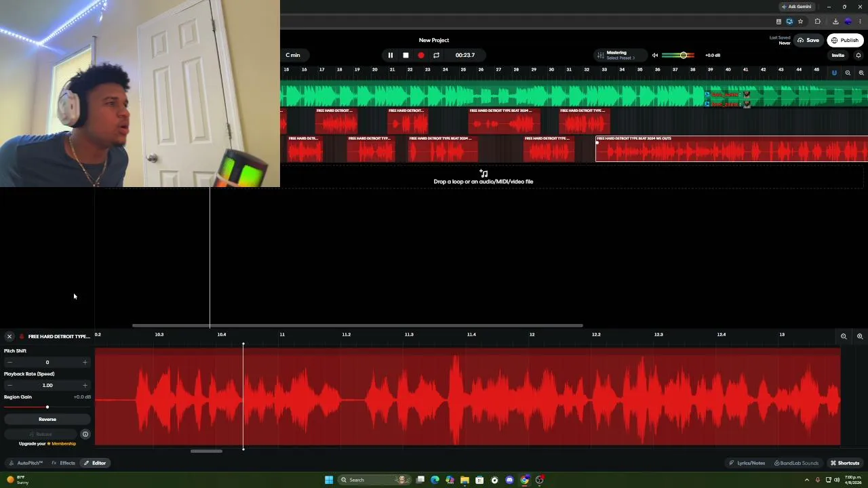Stop playback with the stop button

point(406,55)
